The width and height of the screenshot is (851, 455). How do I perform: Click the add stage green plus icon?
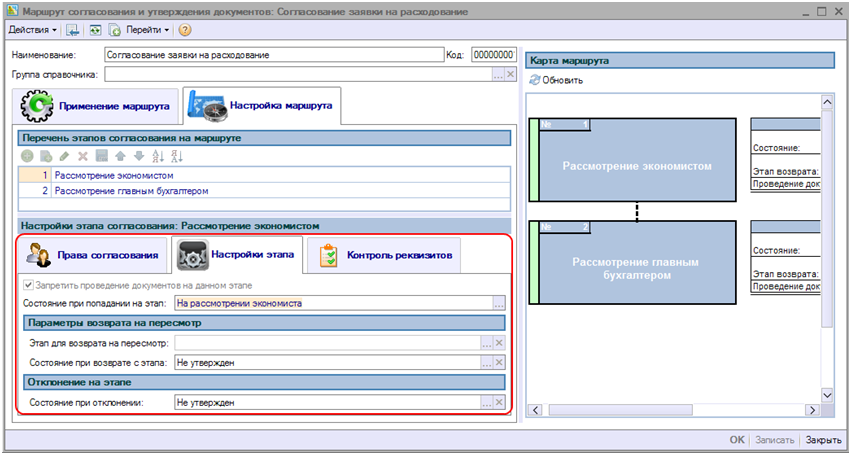pos(28,156)
